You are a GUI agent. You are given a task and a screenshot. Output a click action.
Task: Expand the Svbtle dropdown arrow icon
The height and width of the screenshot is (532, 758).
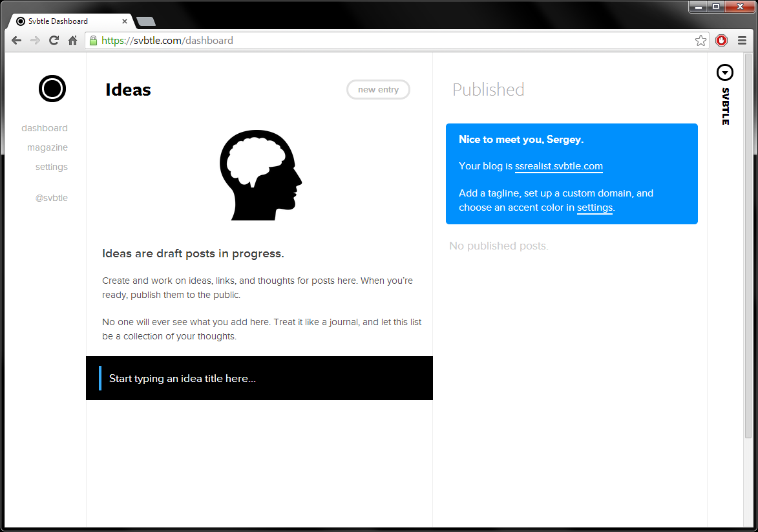pyautogui.click(x=725, y=73)
